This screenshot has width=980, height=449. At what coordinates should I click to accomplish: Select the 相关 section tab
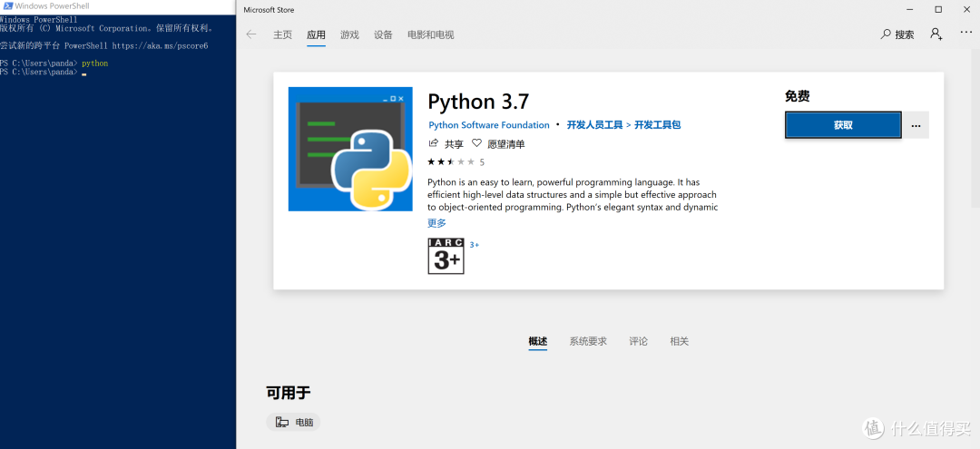(x=680, y=341)
